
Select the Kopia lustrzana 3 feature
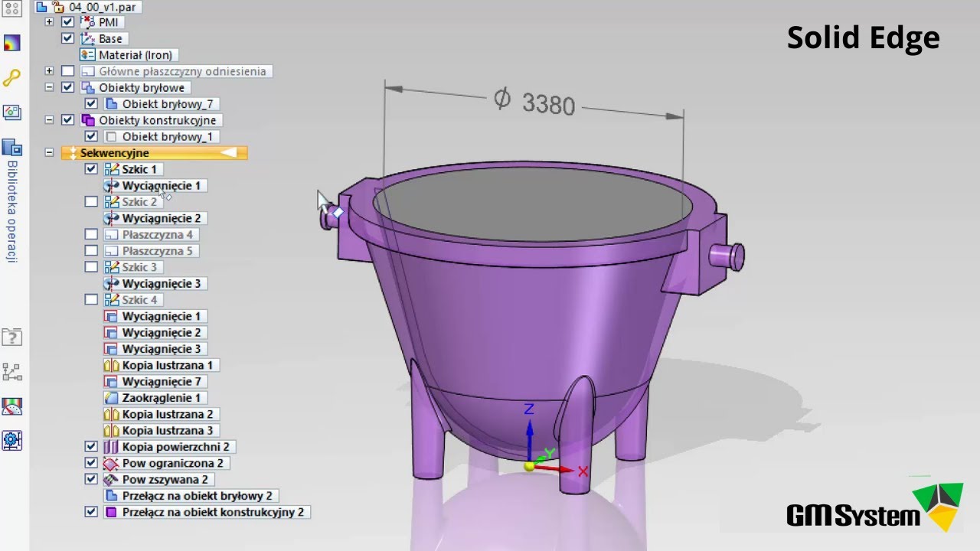point(168,431)
